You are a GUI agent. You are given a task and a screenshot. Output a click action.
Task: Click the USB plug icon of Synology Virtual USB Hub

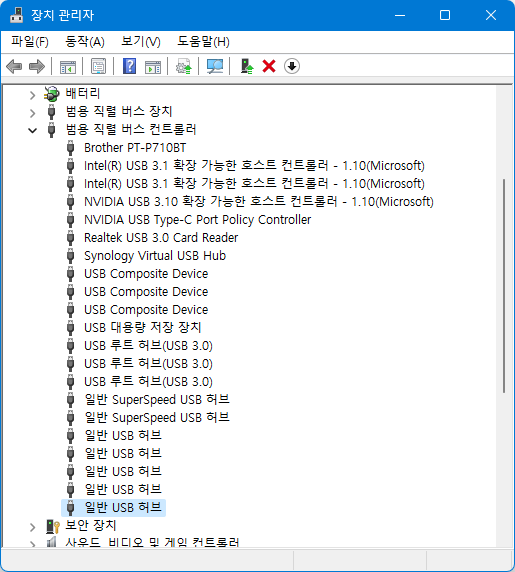70,256
